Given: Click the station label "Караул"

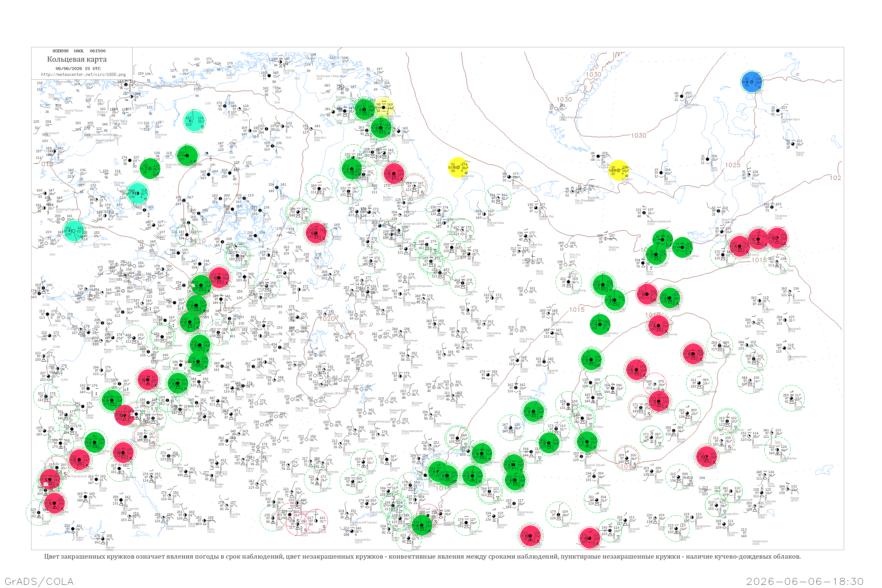Looking at the screenshot, I should tap(800, 153).
